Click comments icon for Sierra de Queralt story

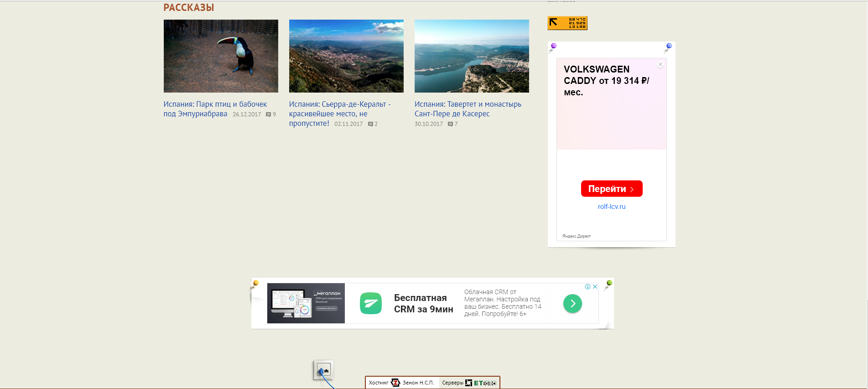coord(370,124)
